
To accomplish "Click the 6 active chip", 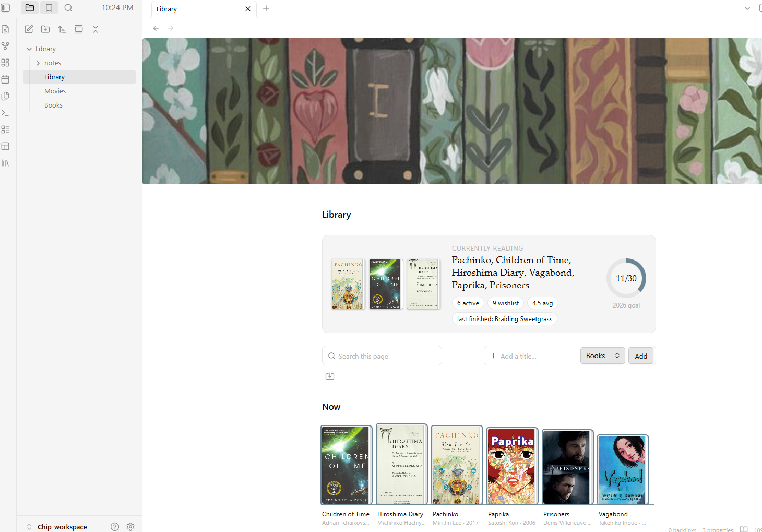I will coord(468,303).
